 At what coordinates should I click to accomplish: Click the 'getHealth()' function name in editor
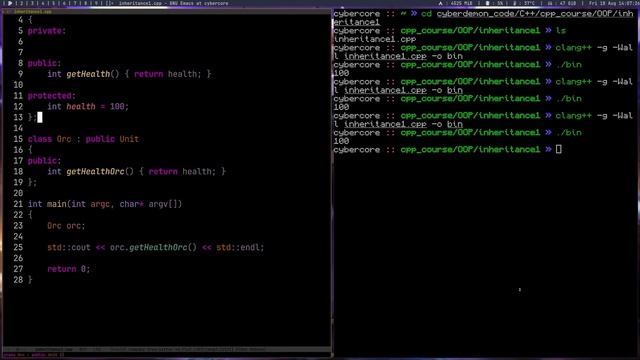pos(93,74)
